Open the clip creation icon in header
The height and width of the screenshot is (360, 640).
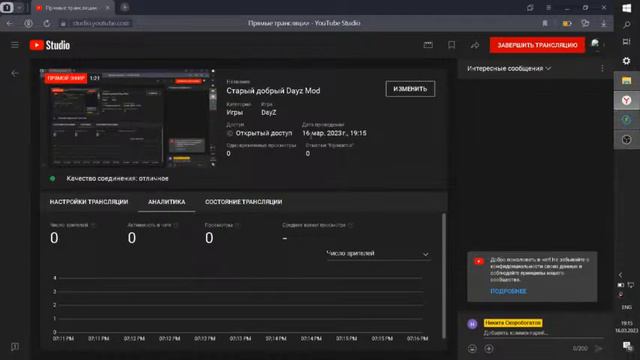pyautogui.click(x=428, y=45)
